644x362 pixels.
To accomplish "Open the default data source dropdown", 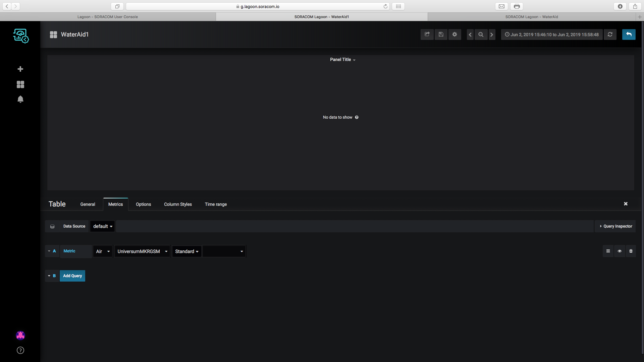I will click(102, 226).
